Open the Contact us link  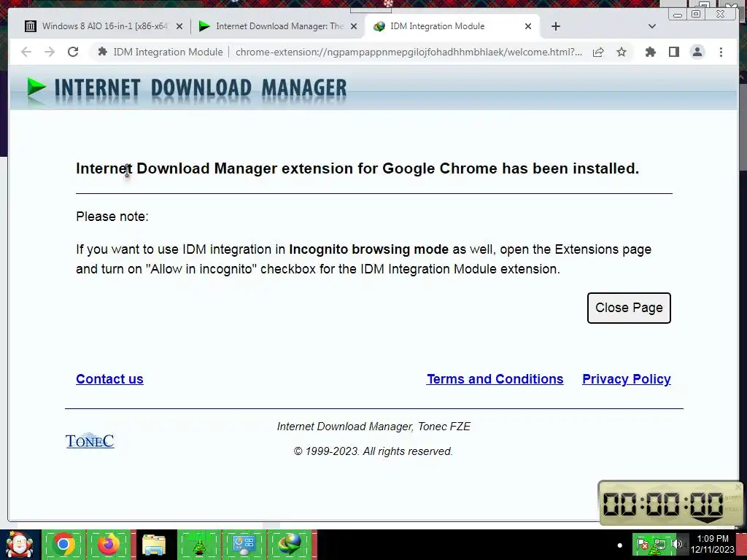pos(109,379)
